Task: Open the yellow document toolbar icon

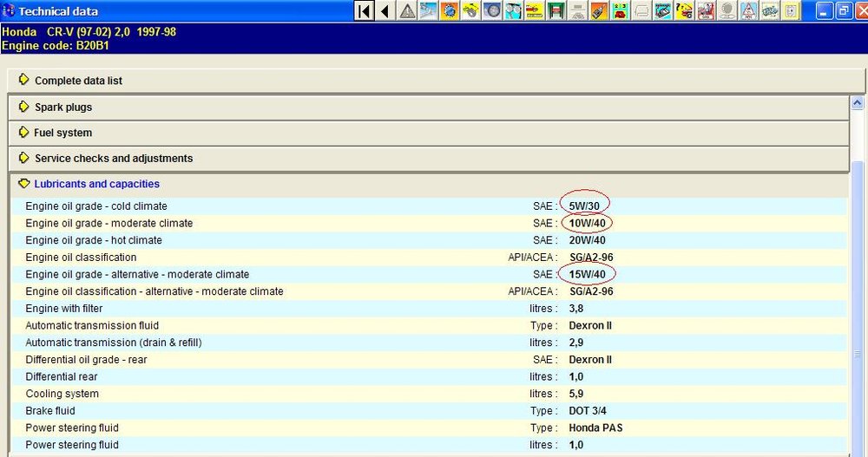Action: tap(791, 10)
